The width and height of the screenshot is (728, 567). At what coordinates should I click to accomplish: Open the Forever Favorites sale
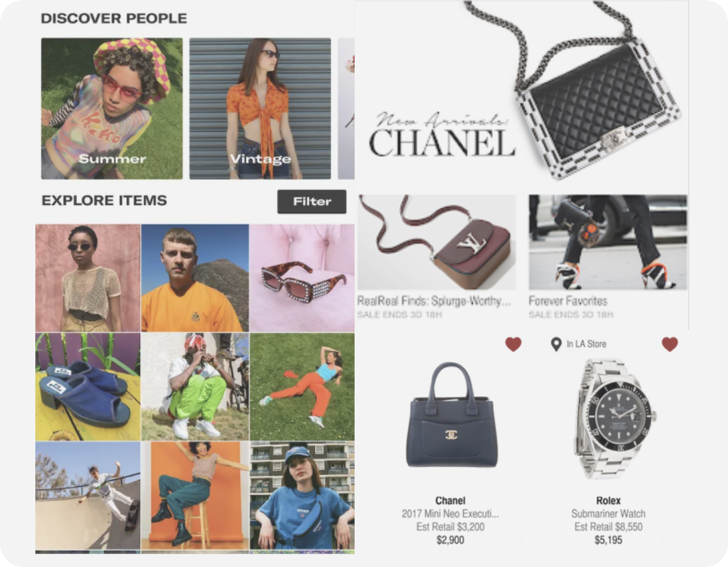(x=608, y=258)
